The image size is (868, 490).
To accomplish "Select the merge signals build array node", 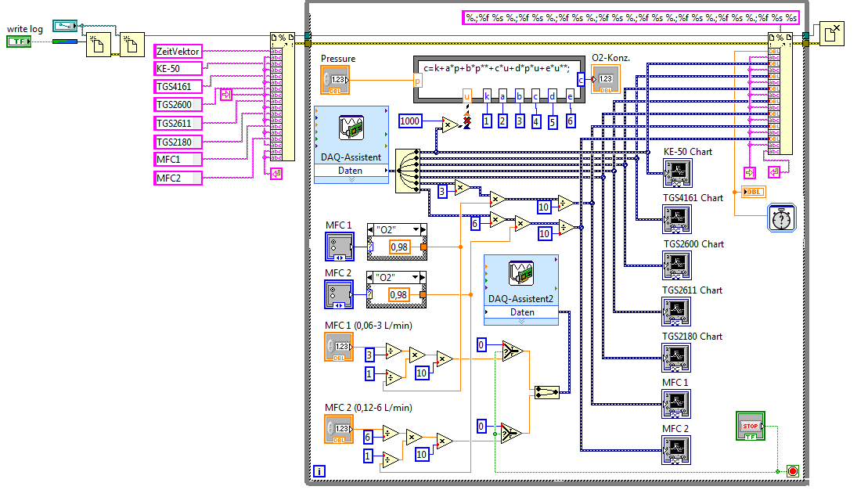I will (x=547, y=393).
